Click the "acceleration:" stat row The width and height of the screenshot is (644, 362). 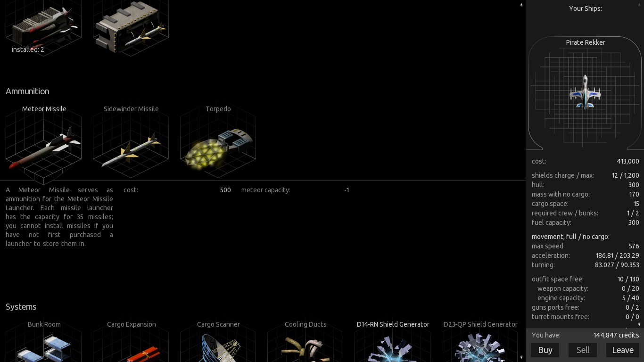tap(585, 255)
